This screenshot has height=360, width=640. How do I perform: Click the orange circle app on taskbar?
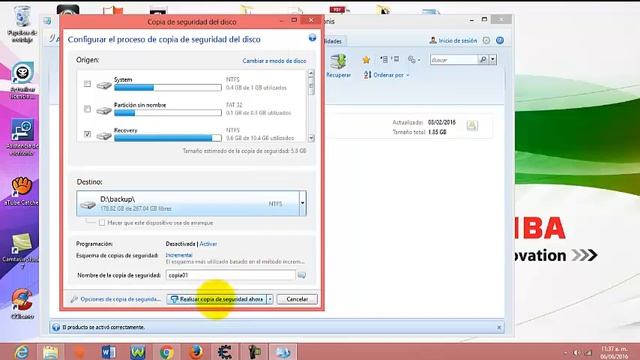pyautogui.click(x=80, y=352)
